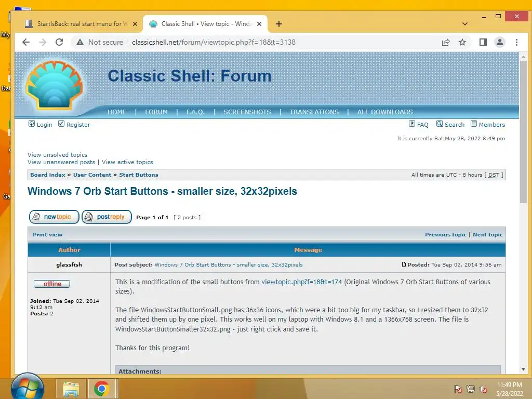Open the Chrome three-dot menu
532x399 pixels.
click(x=516, y=42)
